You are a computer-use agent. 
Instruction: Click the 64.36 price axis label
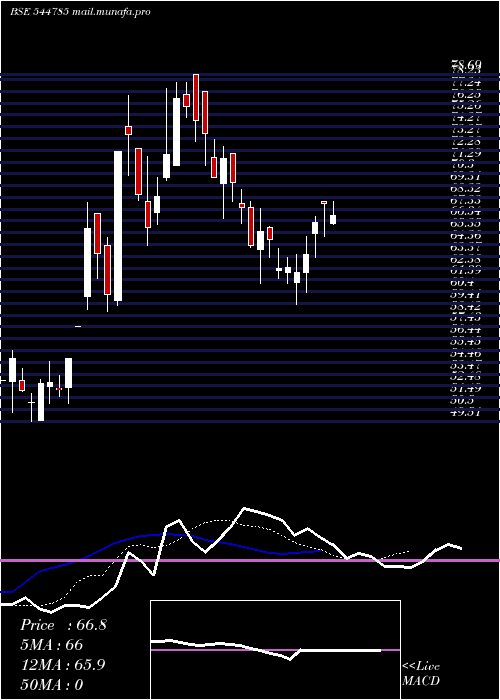click(466, 236)
